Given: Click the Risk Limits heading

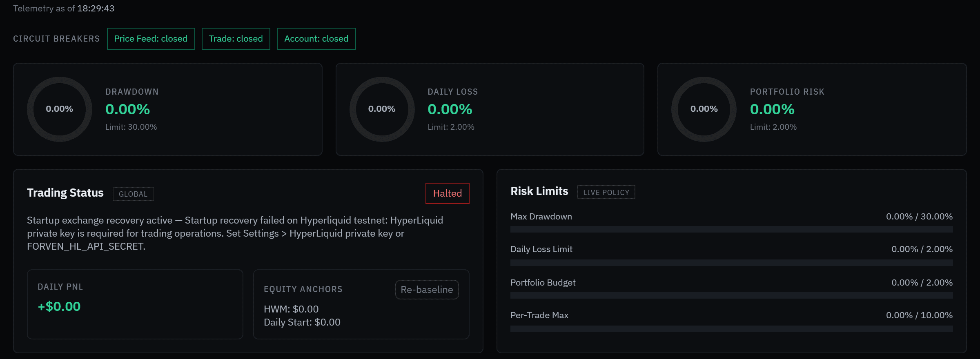Looking at the screenshot, I should click(539, 191).
